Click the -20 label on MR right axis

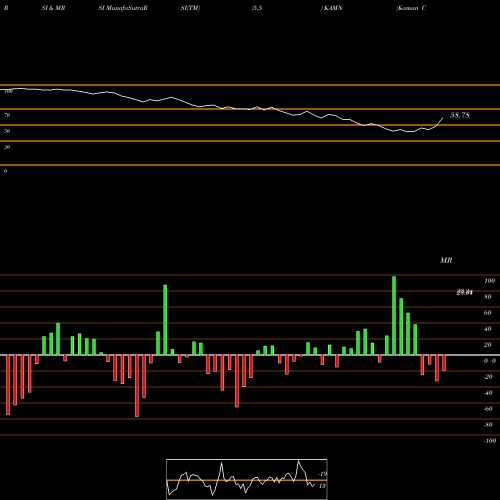tap(488, 377)
